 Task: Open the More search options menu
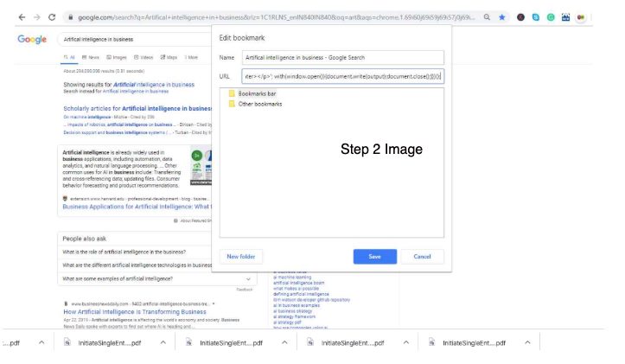point(191,57)
